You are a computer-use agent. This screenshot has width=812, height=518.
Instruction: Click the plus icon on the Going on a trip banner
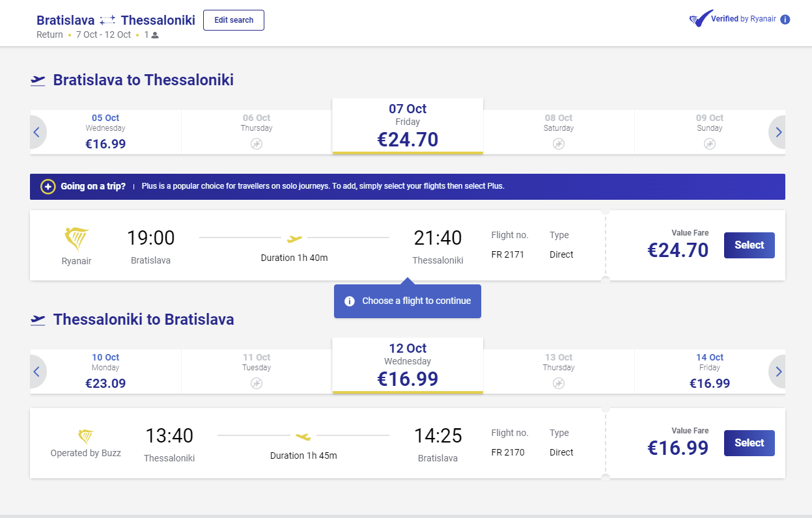pos(48,187)
